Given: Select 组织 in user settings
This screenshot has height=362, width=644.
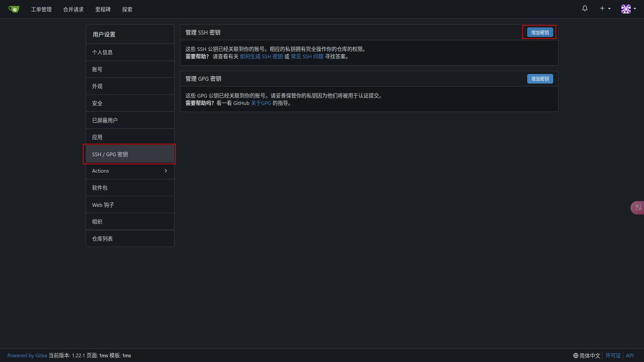Looking at the screenshot, I should coord(130,222).
